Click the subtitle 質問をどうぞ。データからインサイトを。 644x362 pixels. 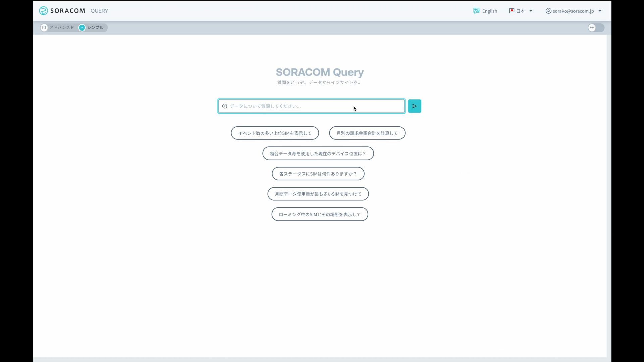pos(319,82)
